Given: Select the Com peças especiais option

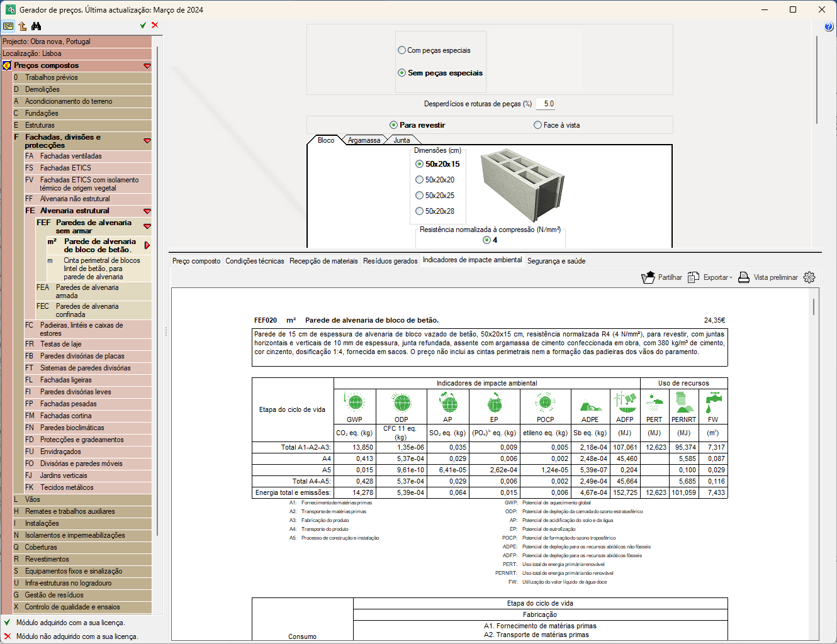Looking at the screenshot, I should 402,50.
